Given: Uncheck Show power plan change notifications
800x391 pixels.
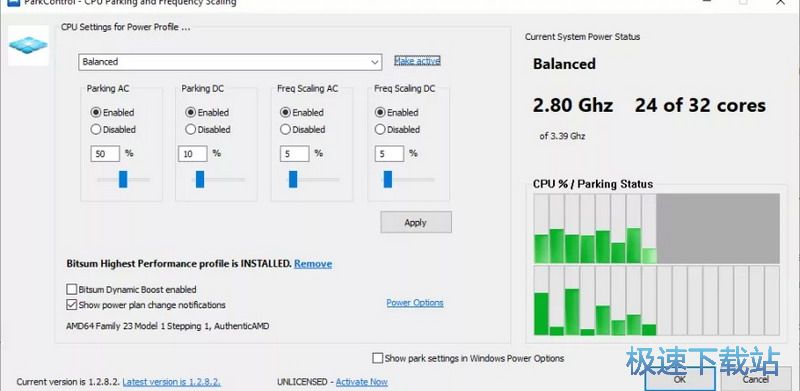Looking at the screenshot, I should coord(71,305).
